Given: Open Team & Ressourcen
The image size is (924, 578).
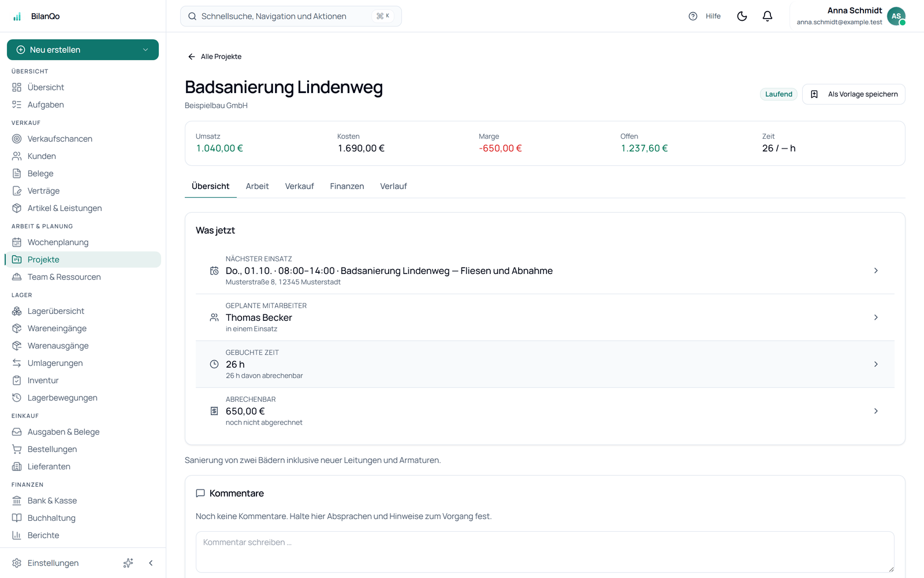Looking at the screenshot, I should (x=83, y=277).
